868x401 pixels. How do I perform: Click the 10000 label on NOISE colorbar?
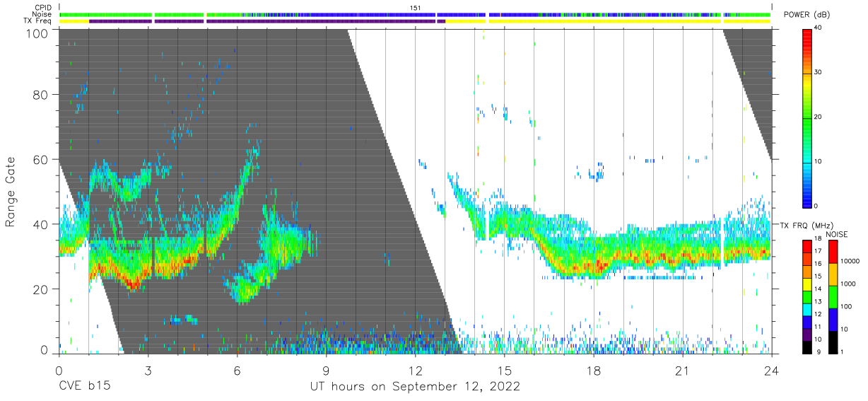pyautogui.click(x=850, y=261)
